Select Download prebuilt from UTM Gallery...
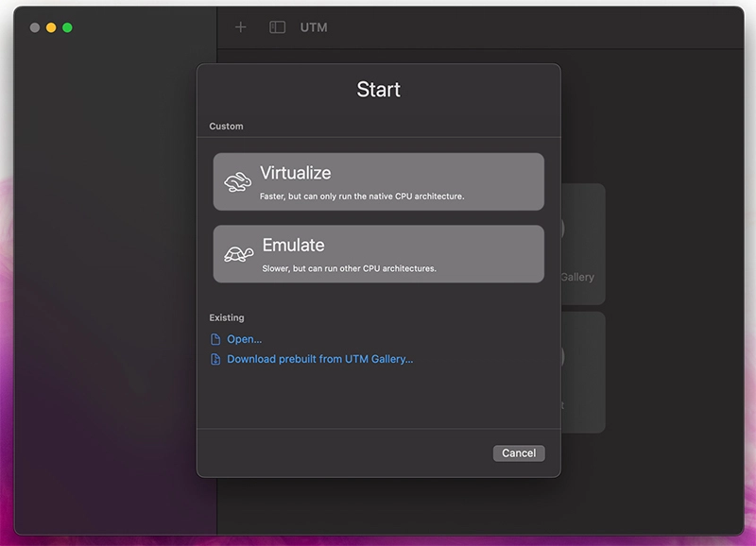Viewport: 756px width, 546px height. (319, 359)
